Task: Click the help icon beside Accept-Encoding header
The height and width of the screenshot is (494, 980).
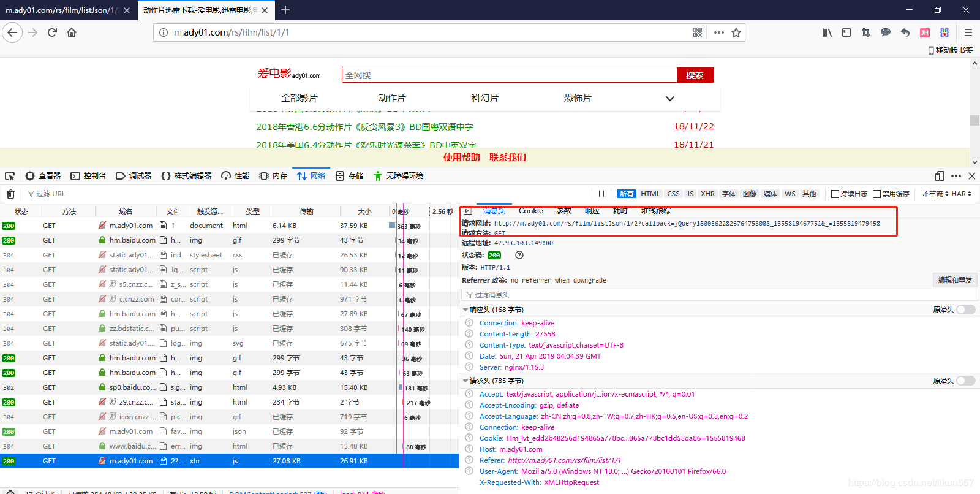Action: (x=469, y=405)
